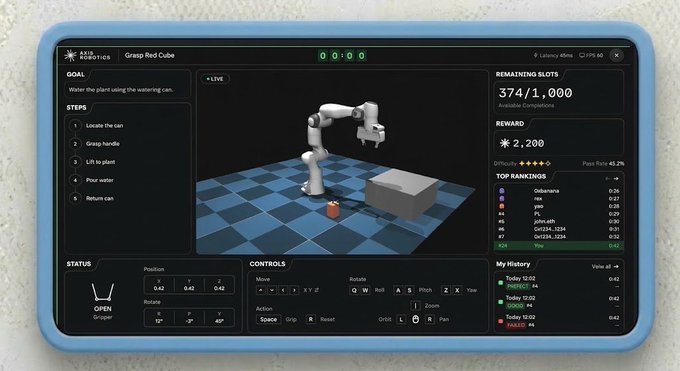
Task: Click the Move up arrow key
Action: click(x=261, y=290)
